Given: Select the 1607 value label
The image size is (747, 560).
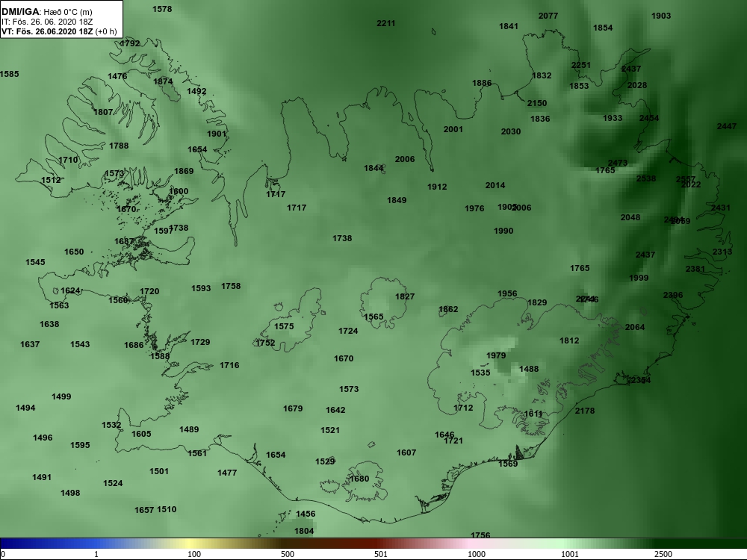Looking at the screenshot, I should point(406,452).
